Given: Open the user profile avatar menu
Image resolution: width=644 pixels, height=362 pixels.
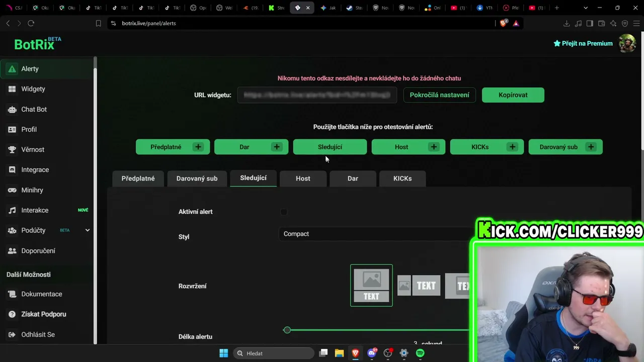Looking at the screenshot, I should coord(627,43).
